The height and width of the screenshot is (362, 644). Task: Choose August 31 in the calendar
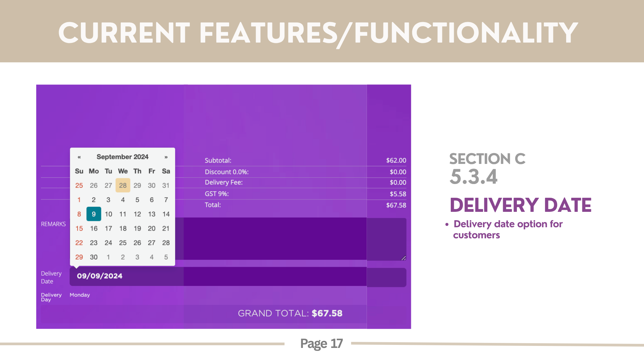point(166,185)
